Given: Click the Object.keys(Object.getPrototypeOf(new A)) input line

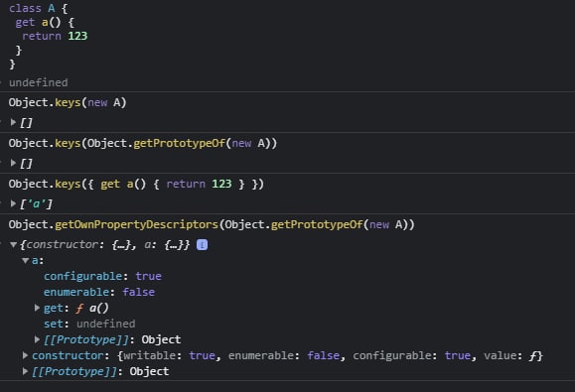Looking at the screenshot, I should [143, 143].
